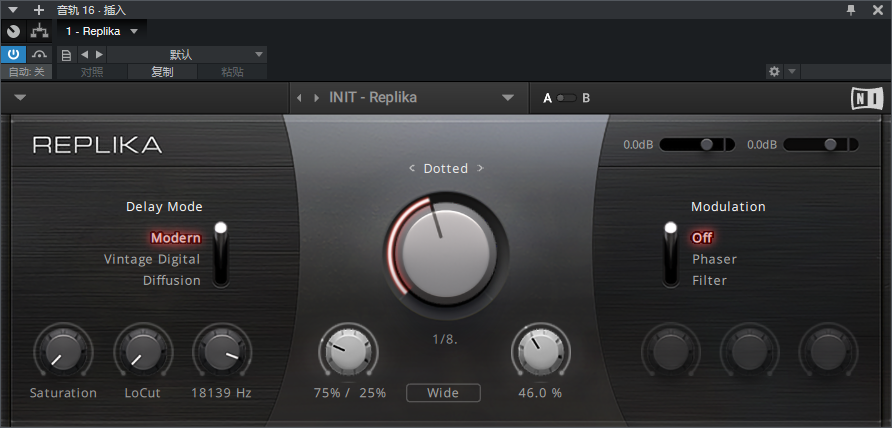Select next Replika preset arrow

click(x=316, y=98)
